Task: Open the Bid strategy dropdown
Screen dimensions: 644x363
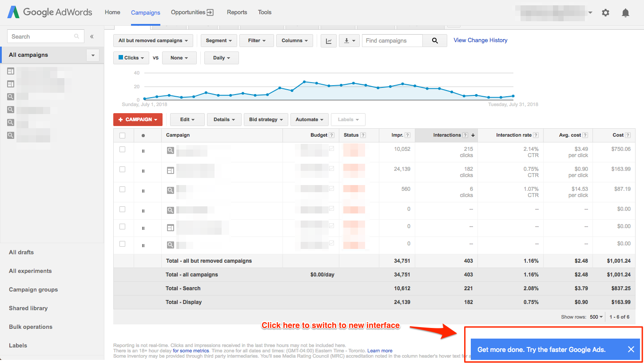Action: pos(266,120)
